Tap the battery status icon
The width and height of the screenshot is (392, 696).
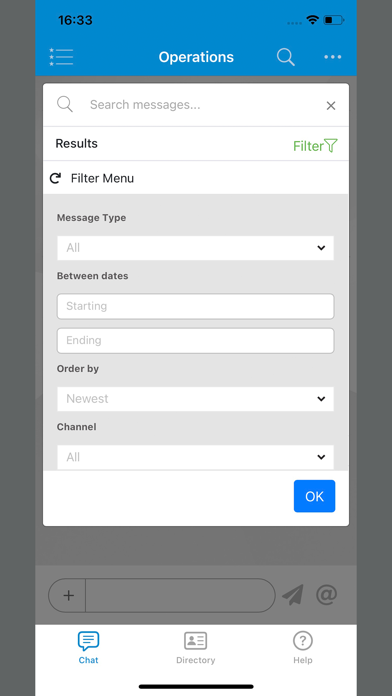[x=334, y=20]
